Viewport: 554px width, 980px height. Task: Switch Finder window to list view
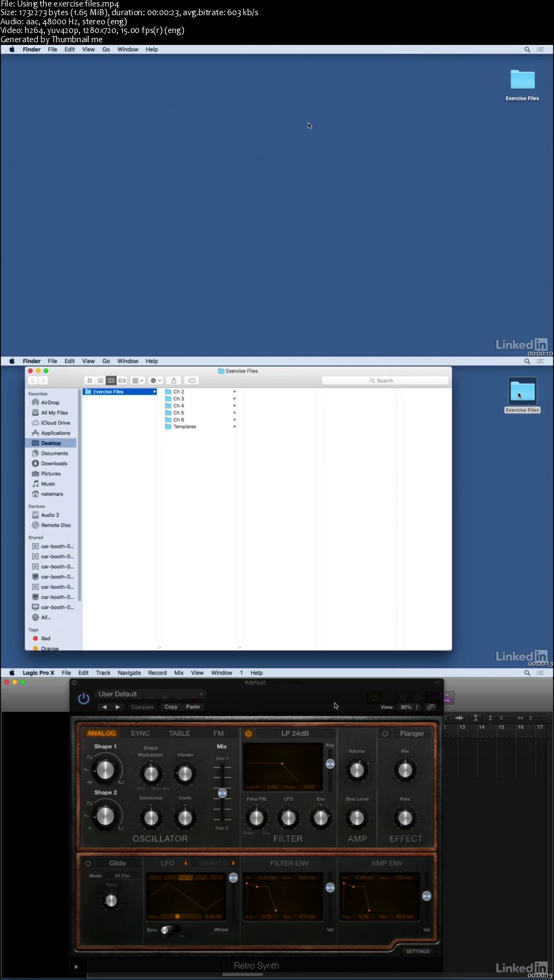click(101, 380)
